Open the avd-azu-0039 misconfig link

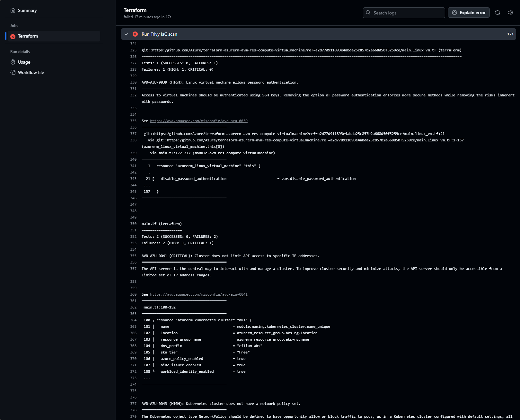click(198, 121)
